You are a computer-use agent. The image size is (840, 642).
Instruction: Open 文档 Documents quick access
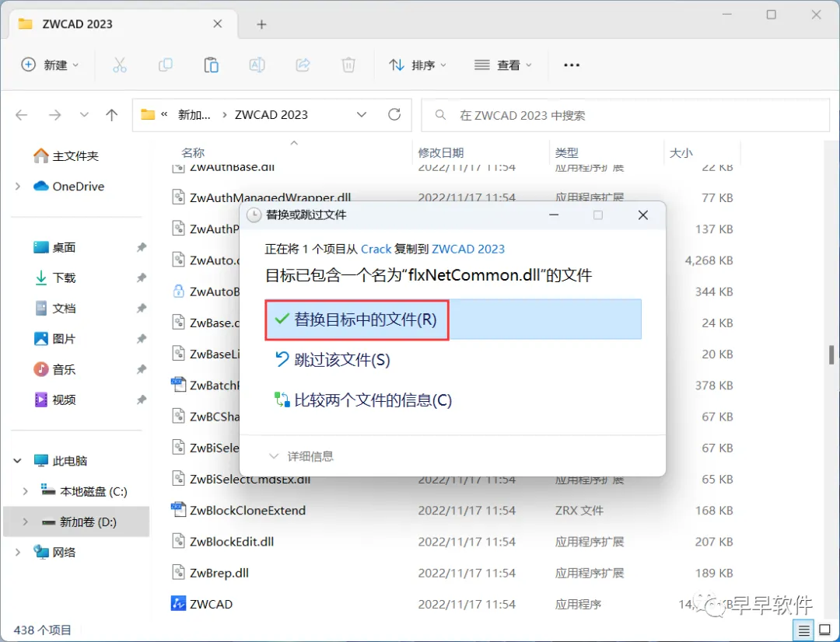click(54, 309)
